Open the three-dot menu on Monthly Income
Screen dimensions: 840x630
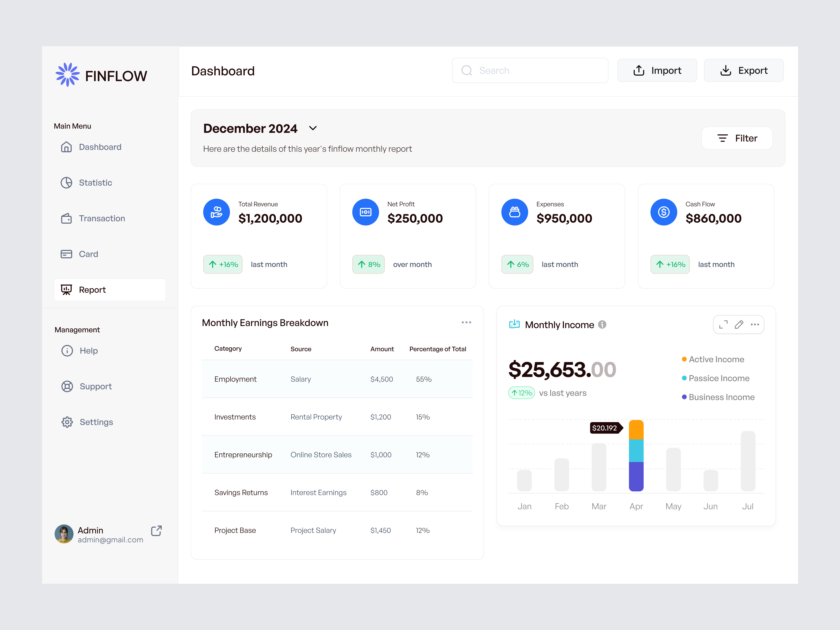point(755,324)
